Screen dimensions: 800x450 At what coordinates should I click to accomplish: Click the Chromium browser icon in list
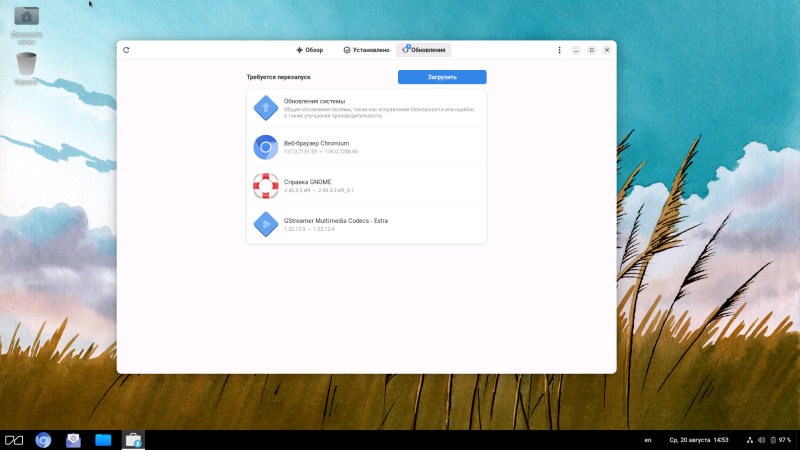pos(265,147)
